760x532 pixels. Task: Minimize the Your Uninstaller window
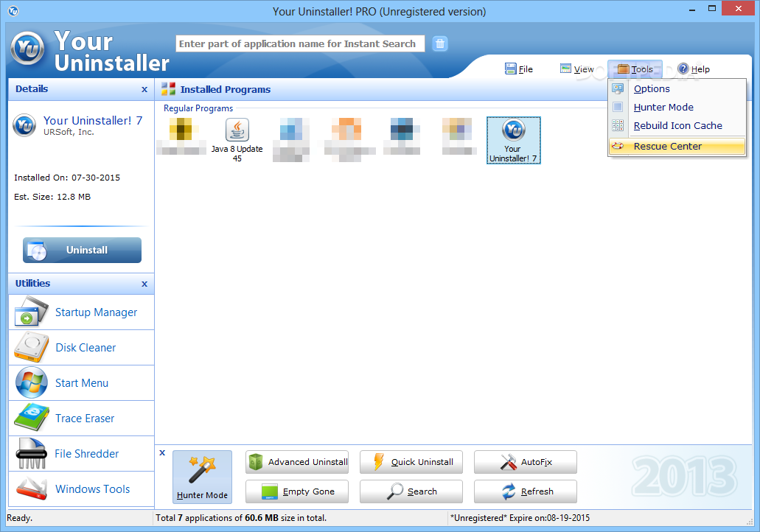pyautogui.click(x=692, y=9)
